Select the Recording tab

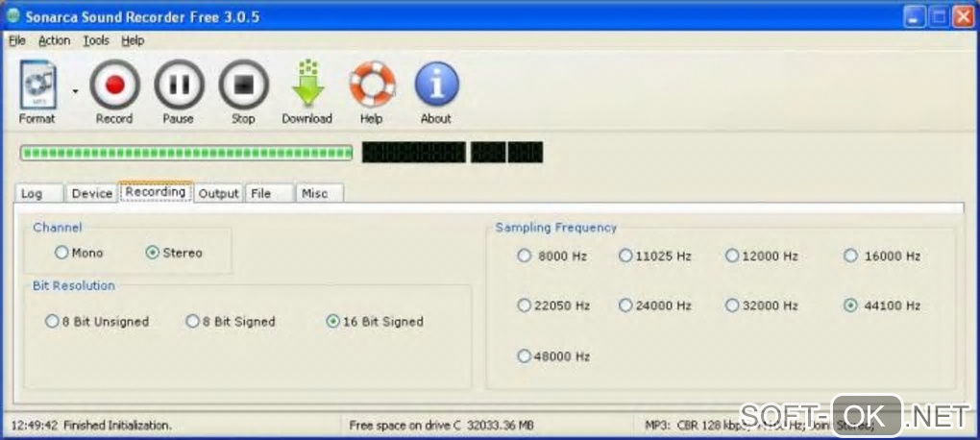(x=155, y=192)
